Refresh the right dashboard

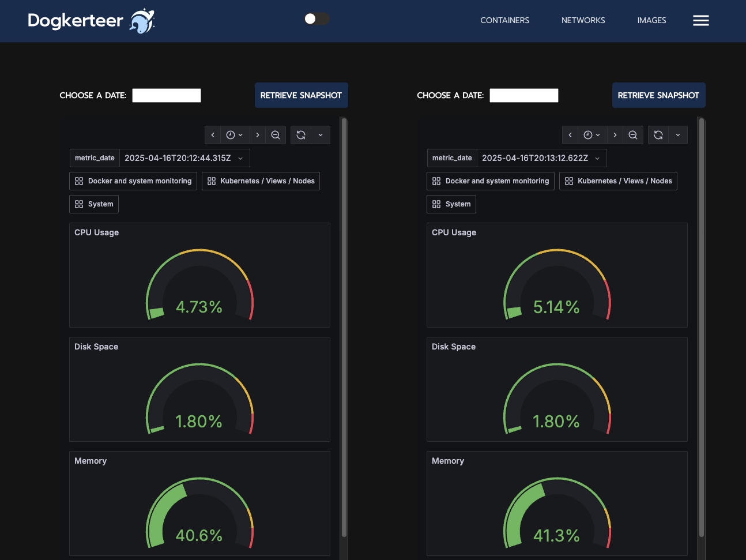[658, 135]
